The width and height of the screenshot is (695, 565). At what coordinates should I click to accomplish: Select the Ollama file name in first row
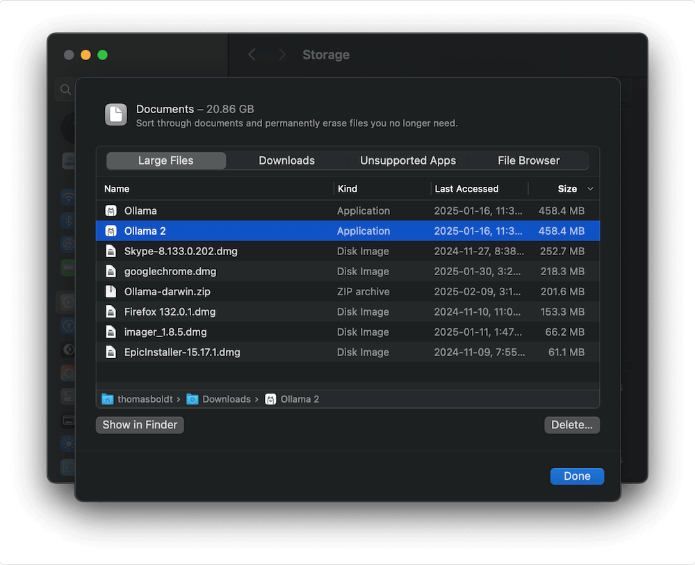click(141, 211)
